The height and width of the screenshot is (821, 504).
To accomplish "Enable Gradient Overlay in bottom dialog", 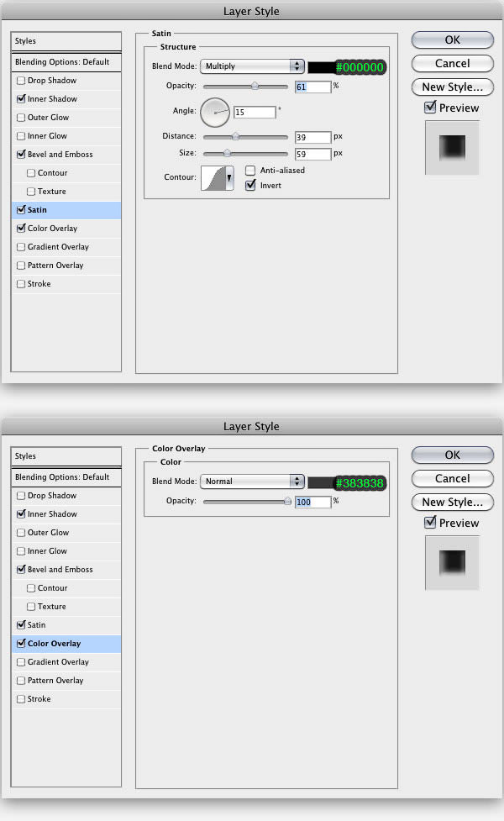I will (21, 662).
